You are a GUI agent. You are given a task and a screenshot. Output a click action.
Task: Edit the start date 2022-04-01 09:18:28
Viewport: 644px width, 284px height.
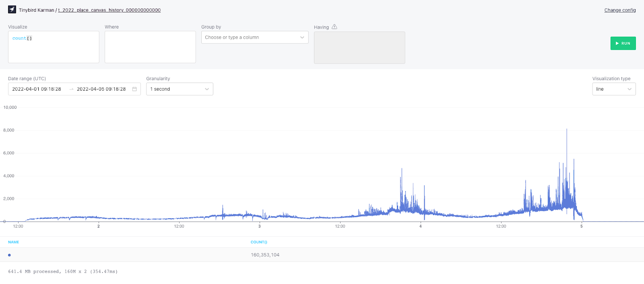point(37,89)
